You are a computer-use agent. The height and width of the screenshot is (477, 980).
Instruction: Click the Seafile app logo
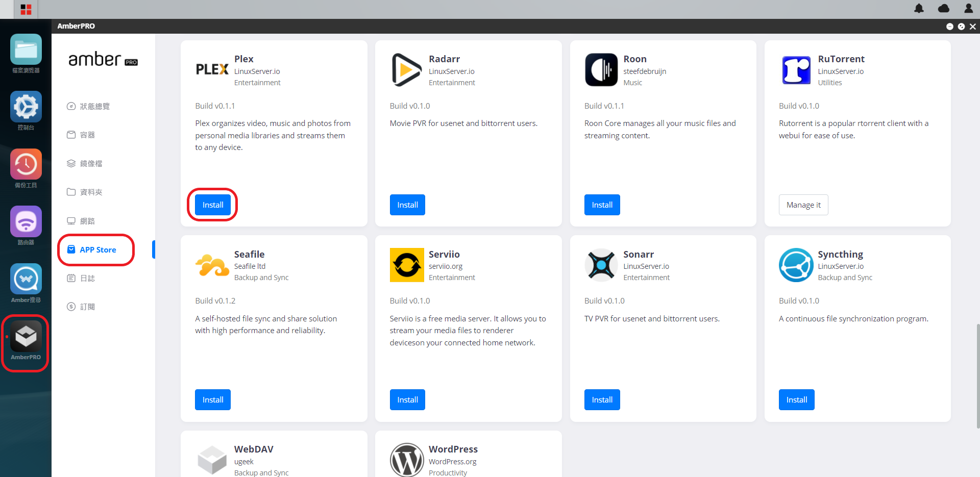[212, 265]
